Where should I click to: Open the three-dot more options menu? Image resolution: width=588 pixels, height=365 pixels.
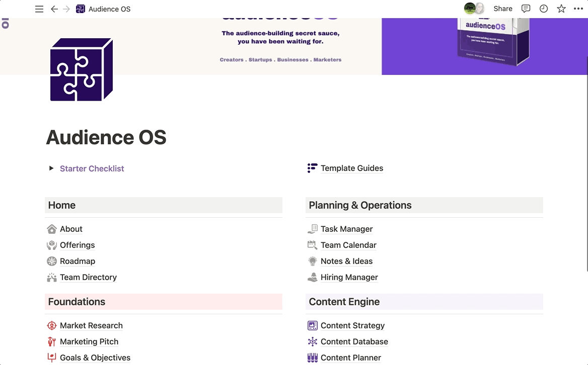click(x=578, y=9)
